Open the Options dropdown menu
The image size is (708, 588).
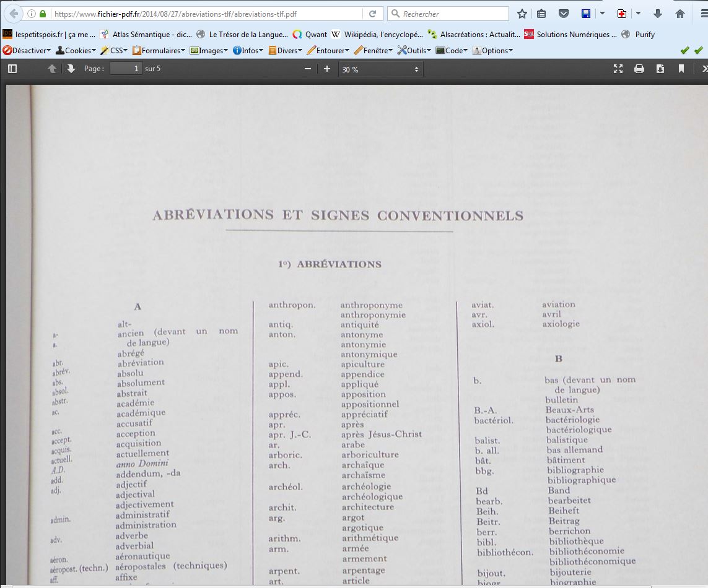pos(492,51)
